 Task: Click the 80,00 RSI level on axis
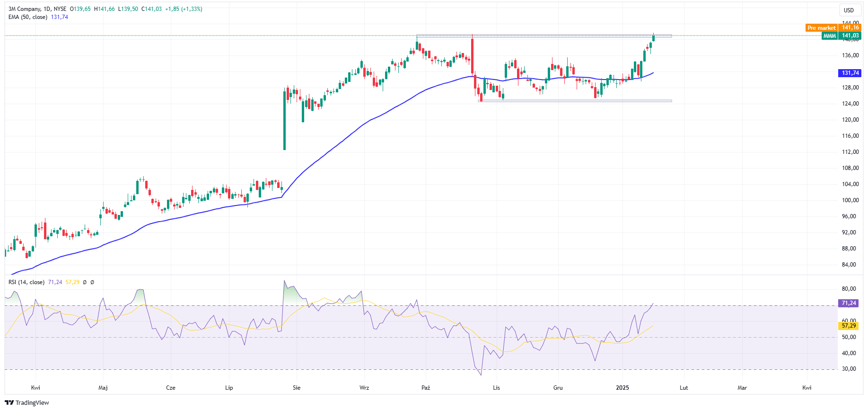849,289
